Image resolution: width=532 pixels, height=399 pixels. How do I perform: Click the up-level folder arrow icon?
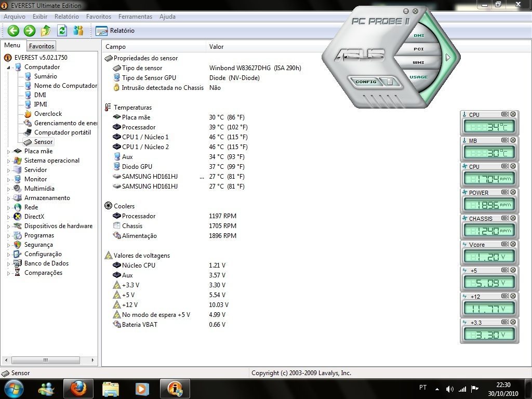[x=46, y=31]
